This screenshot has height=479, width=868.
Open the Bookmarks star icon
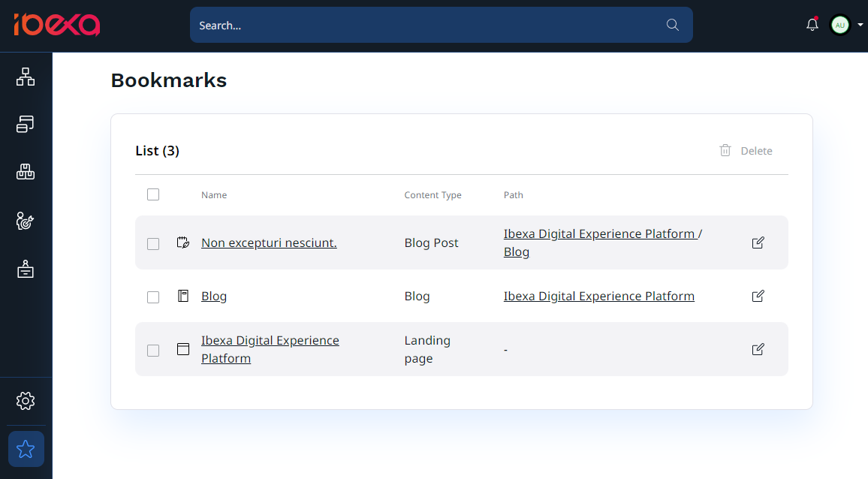tap(26, 449)
